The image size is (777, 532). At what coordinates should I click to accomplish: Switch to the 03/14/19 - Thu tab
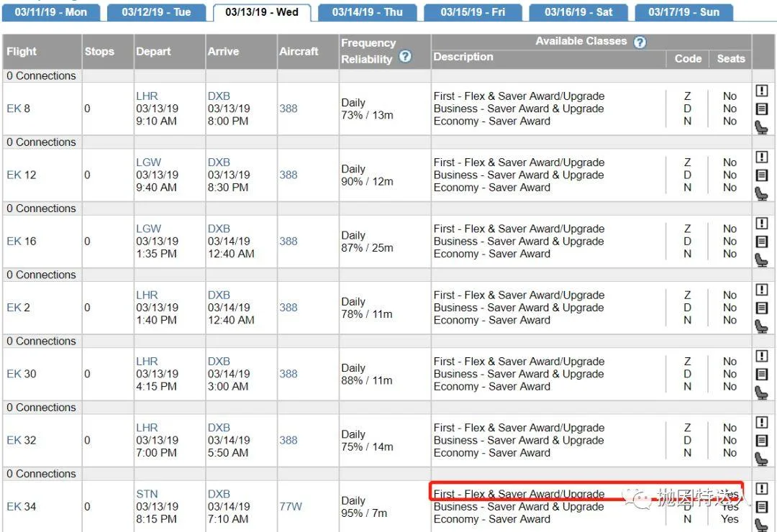click(x=367, y=12)
